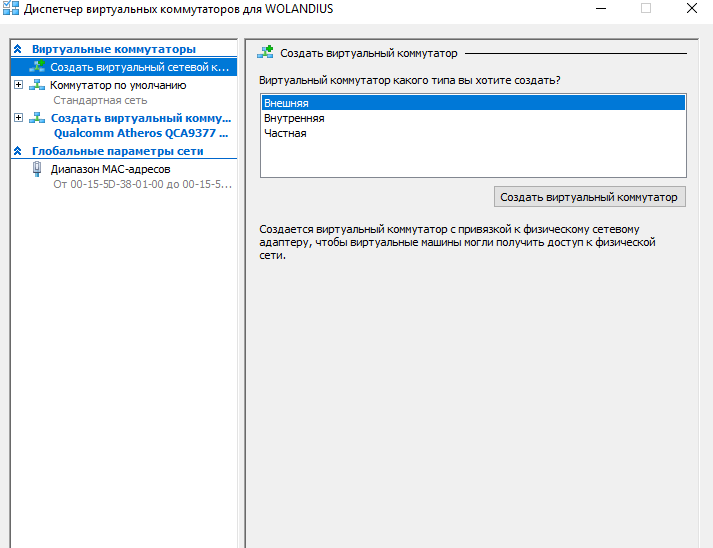The height and width of the screenshot is (548, 713).
Task: Click the Коммутатор по умолчанию network icon
Action: pos(37,85)
